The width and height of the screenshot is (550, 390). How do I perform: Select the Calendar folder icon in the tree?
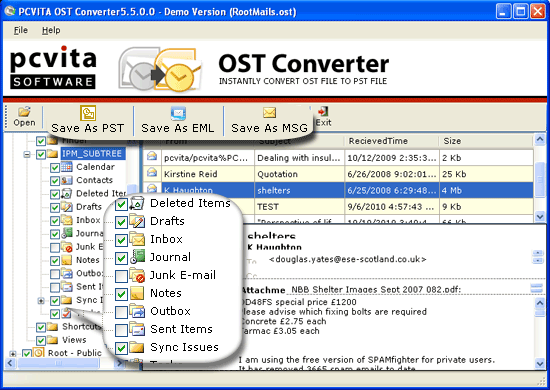(x=67, y=167)
